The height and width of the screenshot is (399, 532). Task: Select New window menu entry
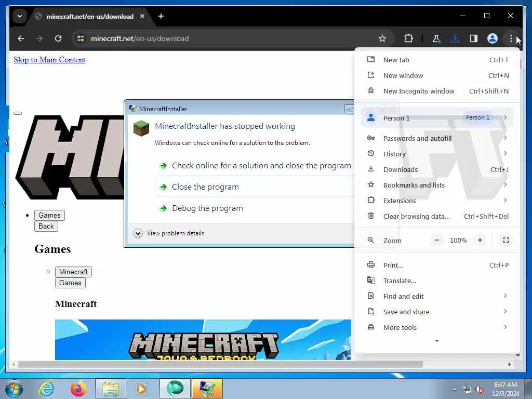tap(437, 76)
